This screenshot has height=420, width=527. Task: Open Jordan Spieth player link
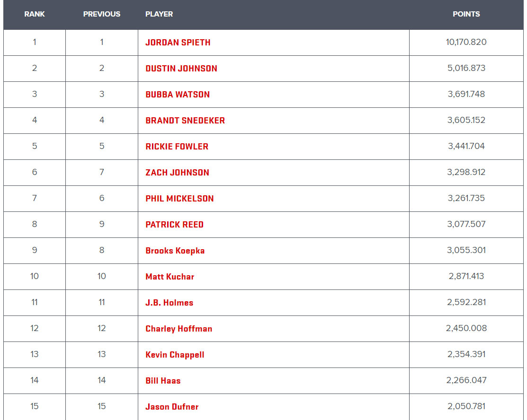point(178,43)
